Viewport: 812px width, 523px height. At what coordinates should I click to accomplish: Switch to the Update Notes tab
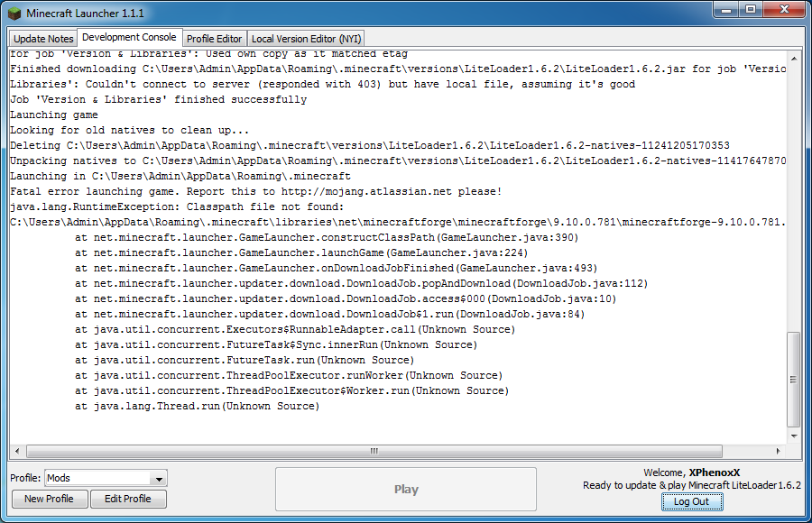(43, 39)
